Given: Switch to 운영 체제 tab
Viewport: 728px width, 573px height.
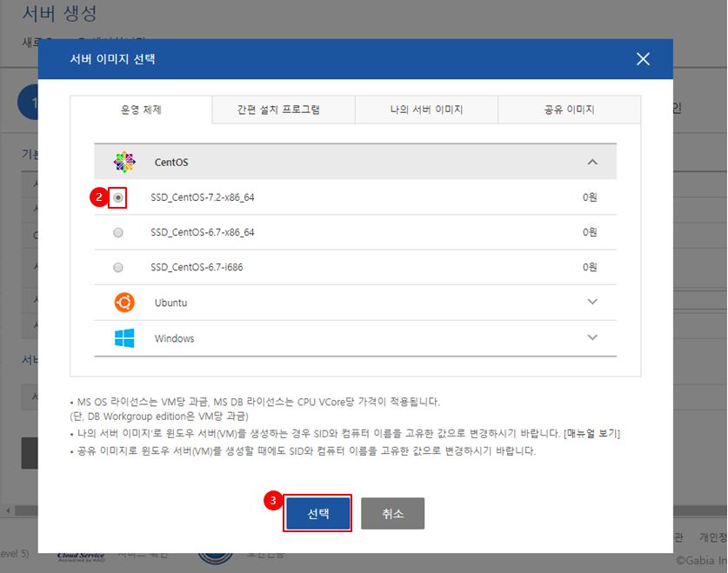Looking at the screenshot, I should coord(141,110).
